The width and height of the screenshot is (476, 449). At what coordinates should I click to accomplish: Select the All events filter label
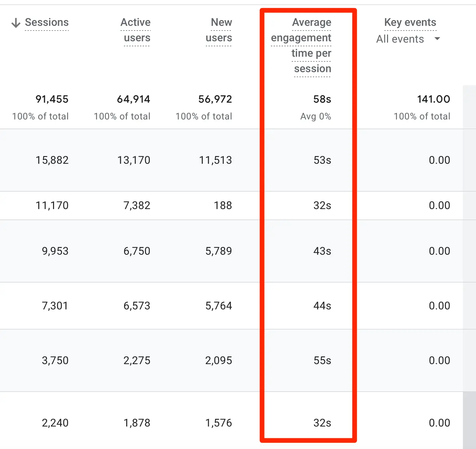coord(400,39)
